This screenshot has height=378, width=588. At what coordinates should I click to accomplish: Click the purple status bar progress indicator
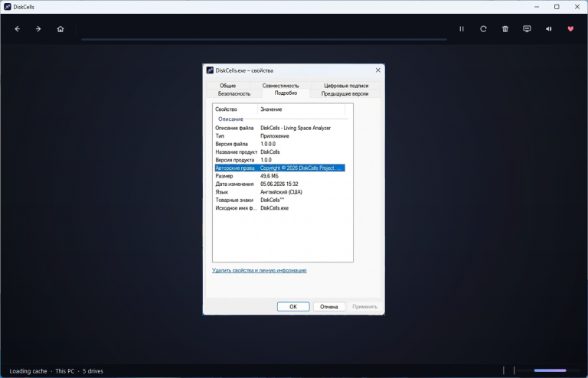pos(550,370)
